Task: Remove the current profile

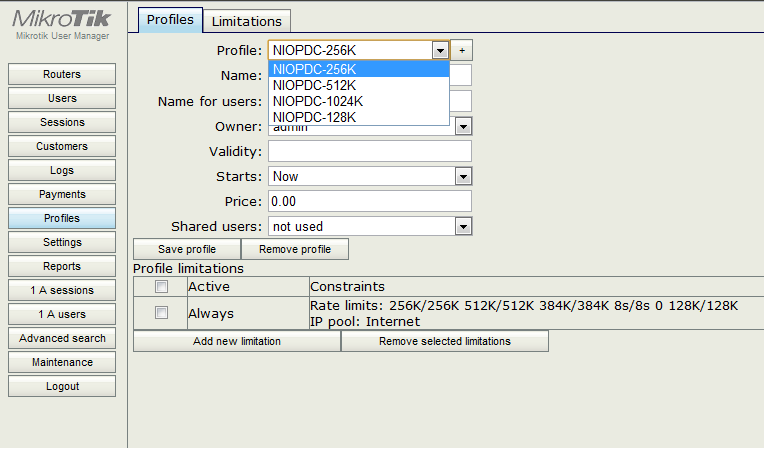Action: 295,249
